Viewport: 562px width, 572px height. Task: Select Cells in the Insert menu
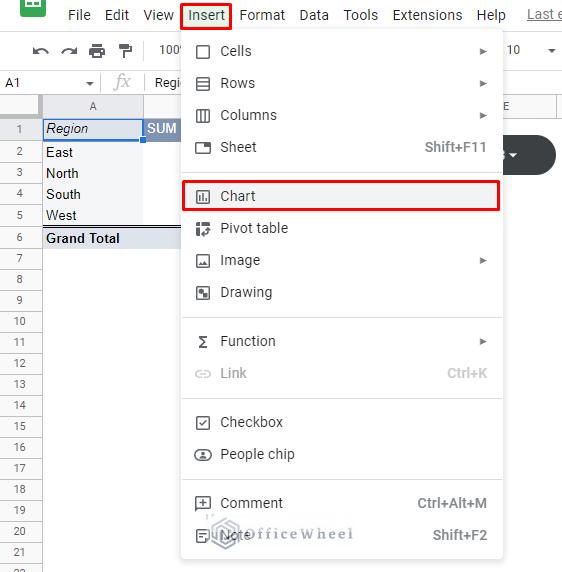point(342,51)
